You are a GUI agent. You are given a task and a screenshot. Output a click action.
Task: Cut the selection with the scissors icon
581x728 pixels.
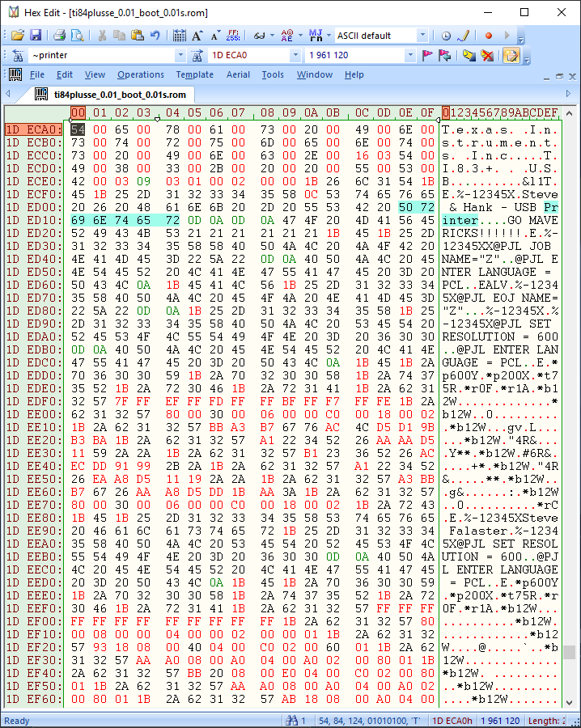click(102, 36)
